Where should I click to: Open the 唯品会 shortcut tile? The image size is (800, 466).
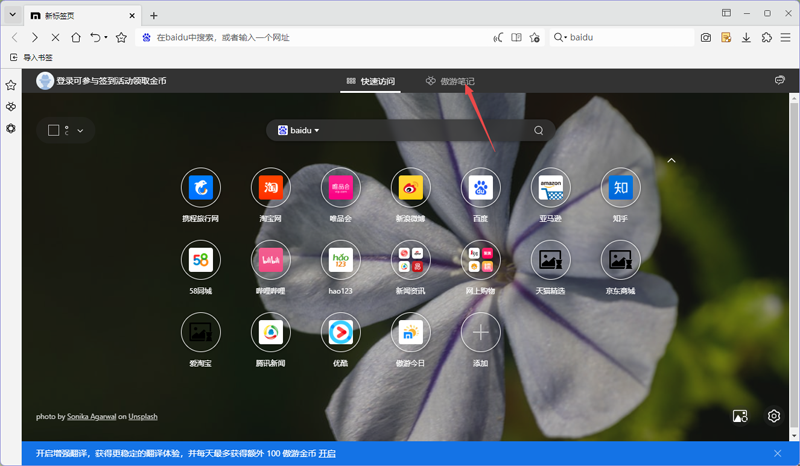coord(340,188)
